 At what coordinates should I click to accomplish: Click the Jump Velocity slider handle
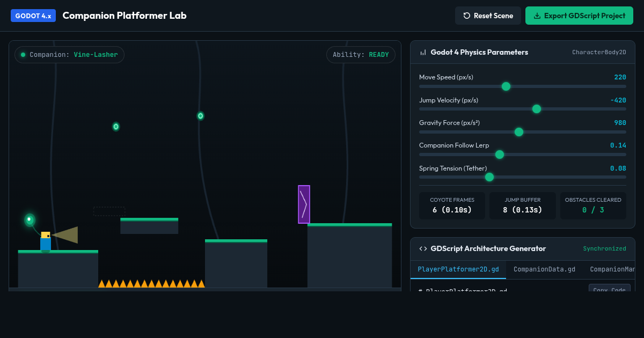(x=536, y=109)
